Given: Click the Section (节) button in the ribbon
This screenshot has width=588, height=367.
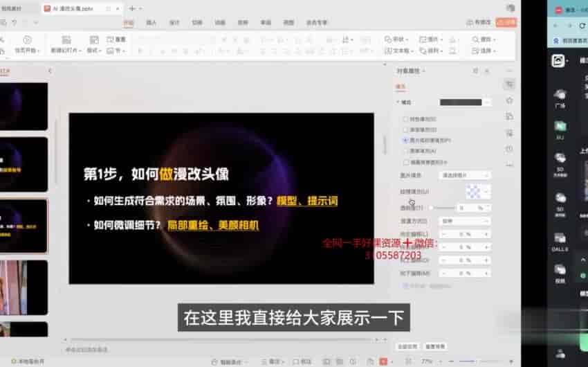Looking at the screenshot, I should (116, 51).
